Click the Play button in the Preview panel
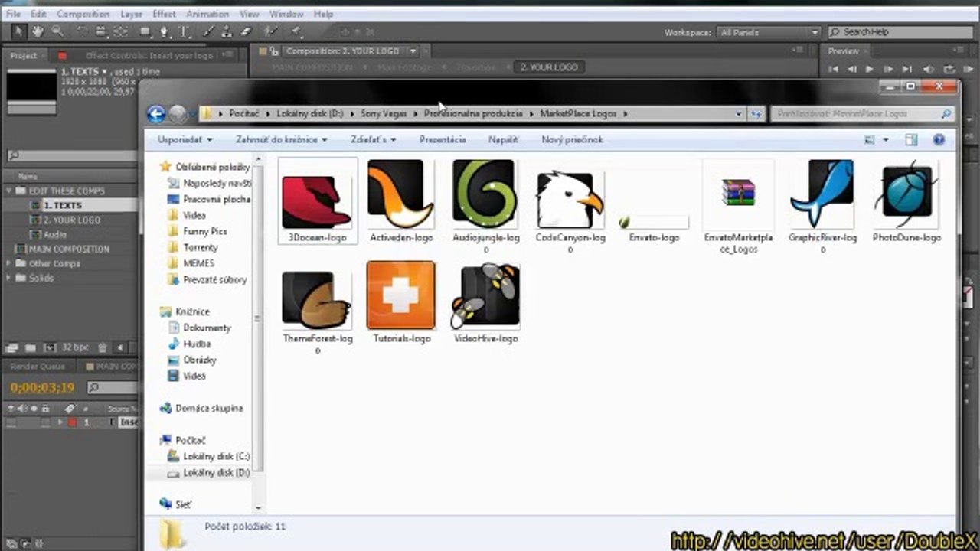Viewport: 980px width, 551px height. [x=869, y=69]
